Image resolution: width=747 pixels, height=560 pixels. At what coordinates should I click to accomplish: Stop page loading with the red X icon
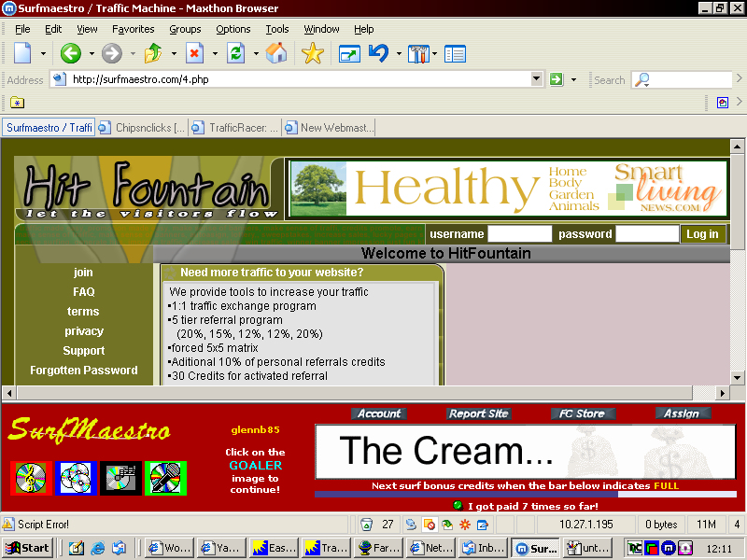click(x=194, y=53)
